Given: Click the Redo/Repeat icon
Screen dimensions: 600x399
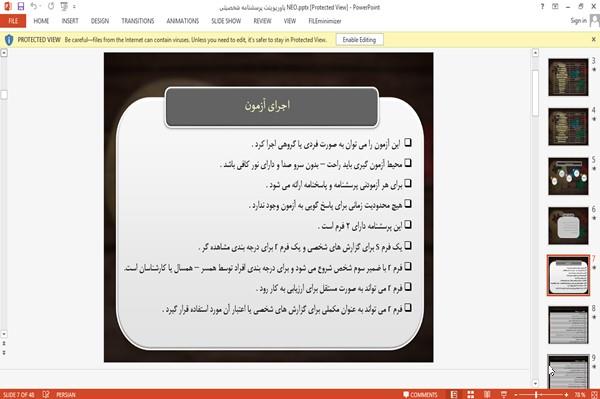Looking at the screenshot, I should (51, 6).
